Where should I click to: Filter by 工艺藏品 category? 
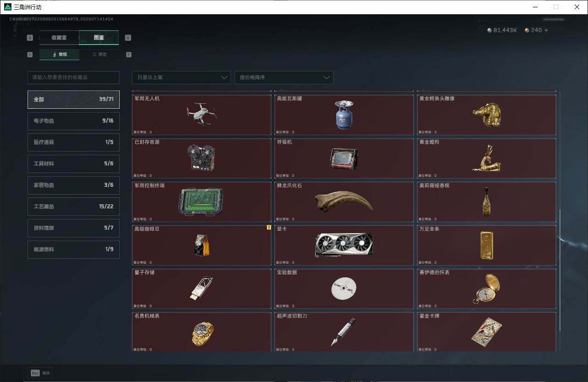73,207
